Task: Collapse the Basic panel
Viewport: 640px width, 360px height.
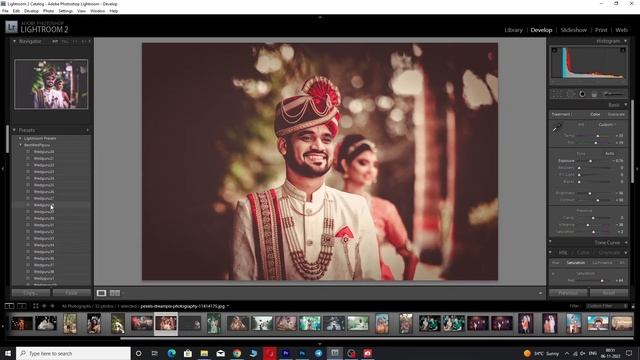Action: (625, 105)
